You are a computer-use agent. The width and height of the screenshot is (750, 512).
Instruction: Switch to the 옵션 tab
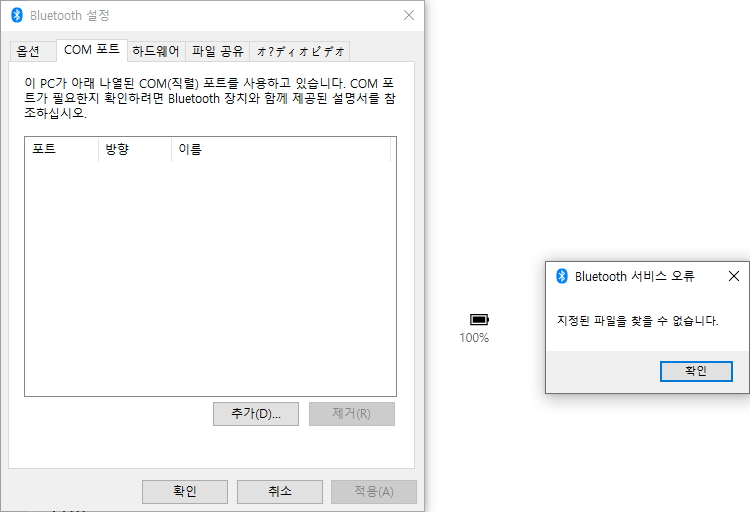29,51
